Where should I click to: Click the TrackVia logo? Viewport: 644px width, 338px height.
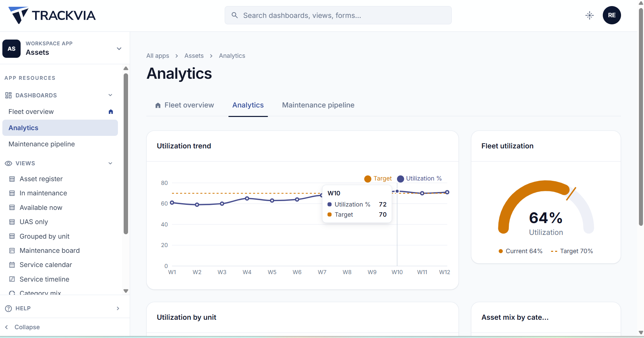tap(52, 15)
